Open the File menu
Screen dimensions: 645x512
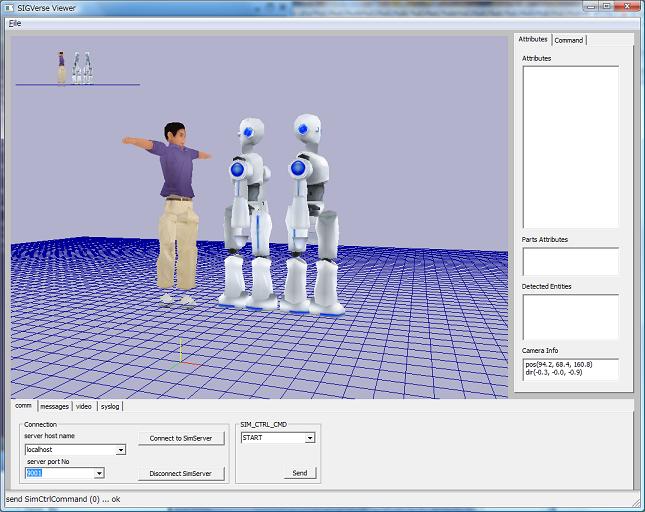tap(15, 22)
